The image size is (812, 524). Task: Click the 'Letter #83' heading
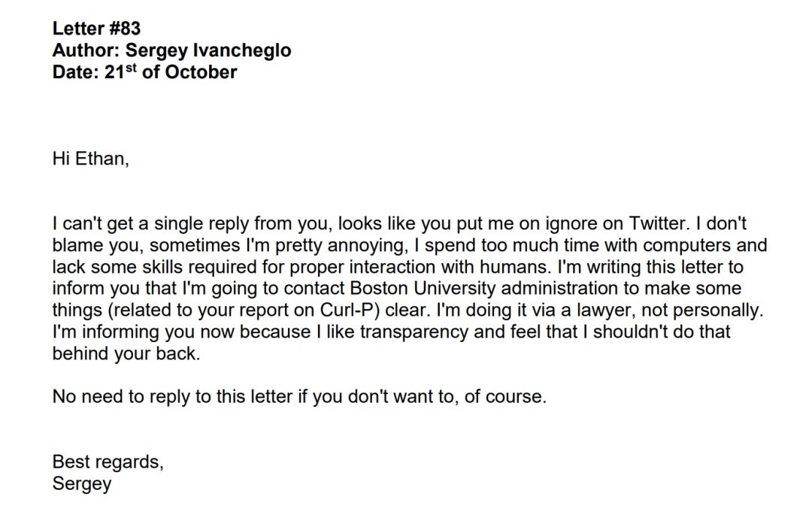tap(96, 28)
